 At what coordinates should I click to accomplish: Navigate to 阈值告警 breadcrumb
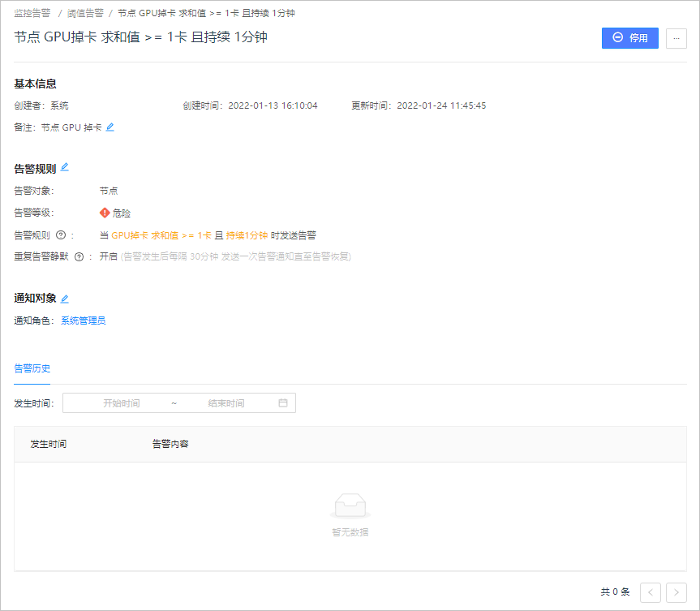(x=85, y=14)
